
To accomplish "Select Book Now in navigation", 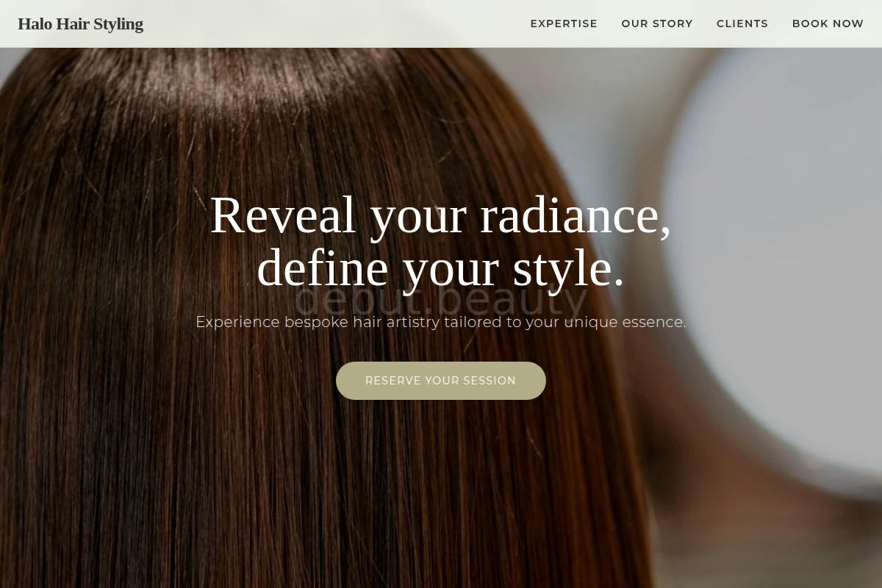I will click(x=828, y=24).
